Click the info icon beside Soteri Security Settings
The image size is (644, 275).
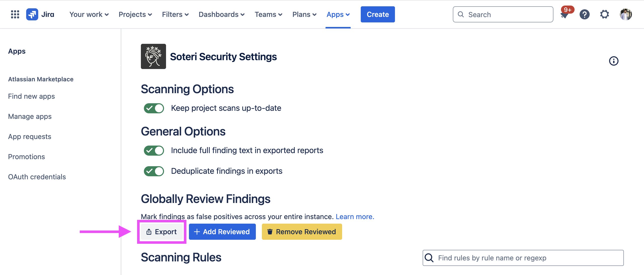click(614, 61)
